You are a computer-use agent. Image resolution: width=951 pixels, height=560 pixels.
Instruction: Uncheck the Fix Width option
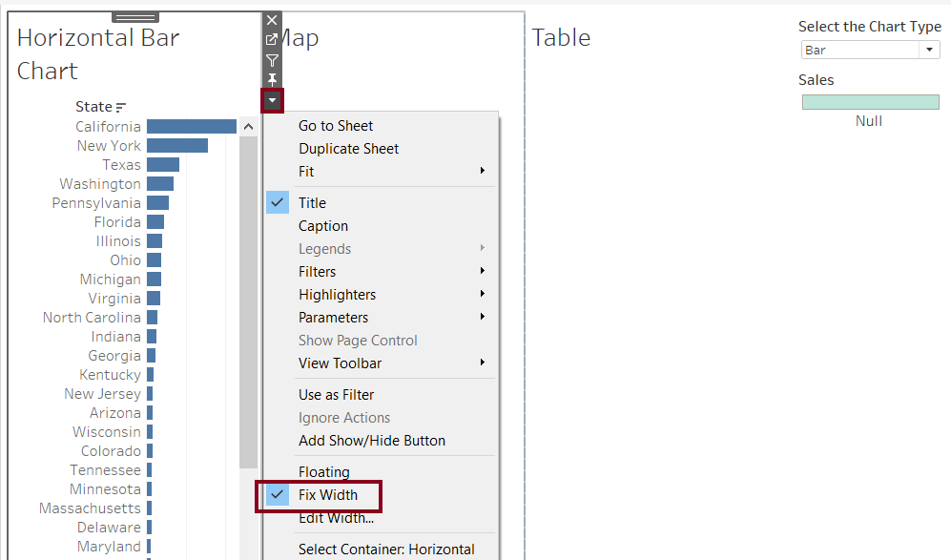[x=327, y=495]
